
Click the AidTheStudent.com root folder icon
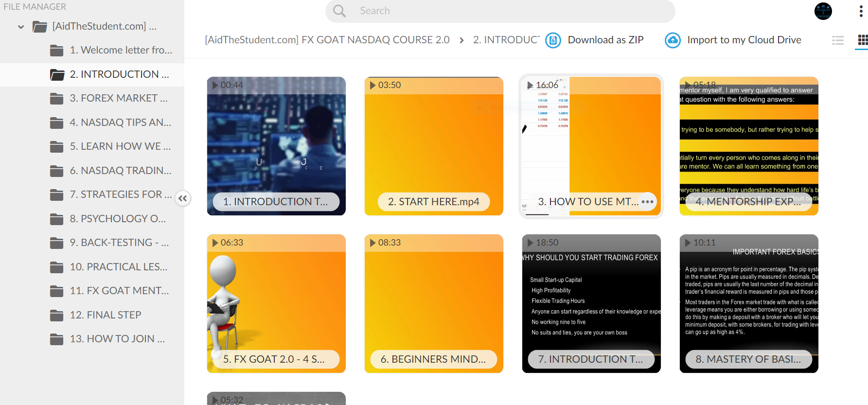[40, 26]
